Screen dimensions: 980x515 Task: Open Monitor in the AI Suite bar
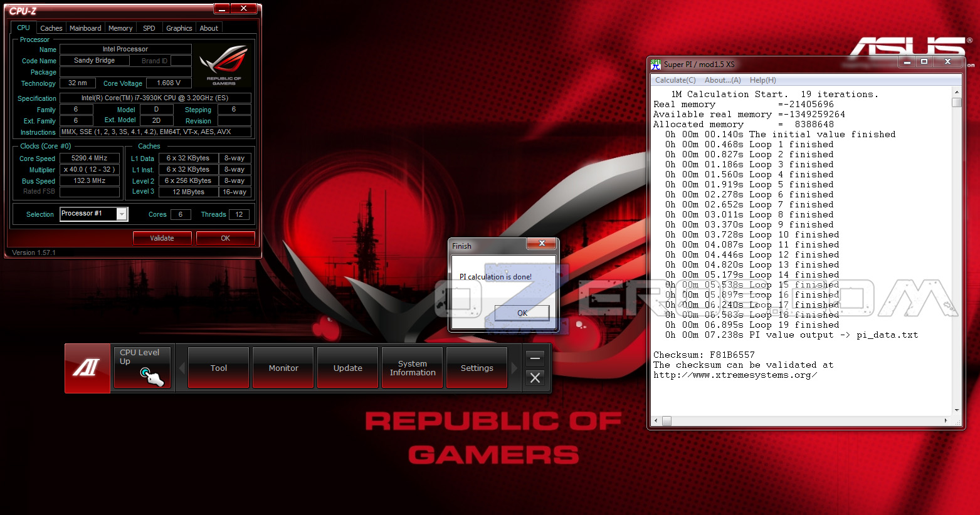coord(283,368)
